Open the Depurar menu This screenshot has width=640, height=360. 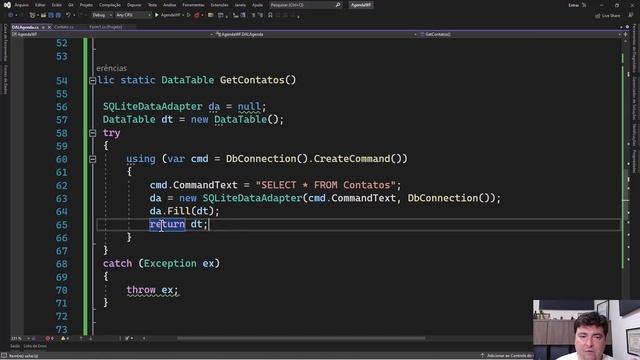[x=134, y=5]
